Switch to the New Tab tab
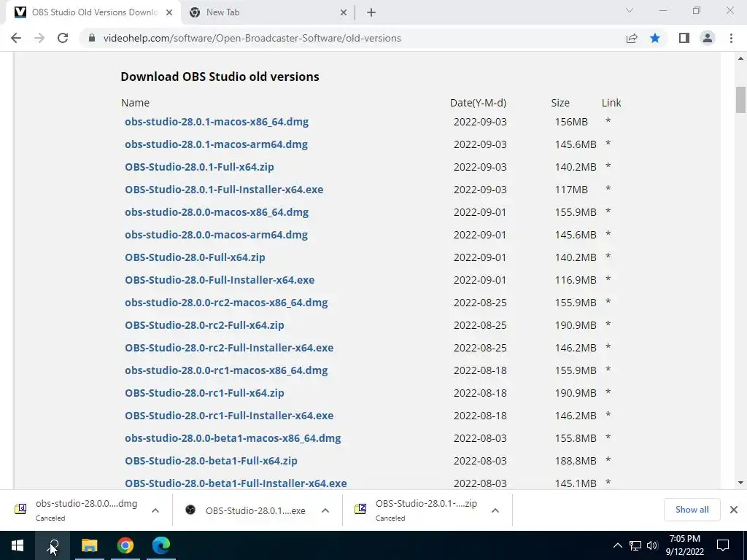Screen dimensions: 747x560 (x=268, y=12)
